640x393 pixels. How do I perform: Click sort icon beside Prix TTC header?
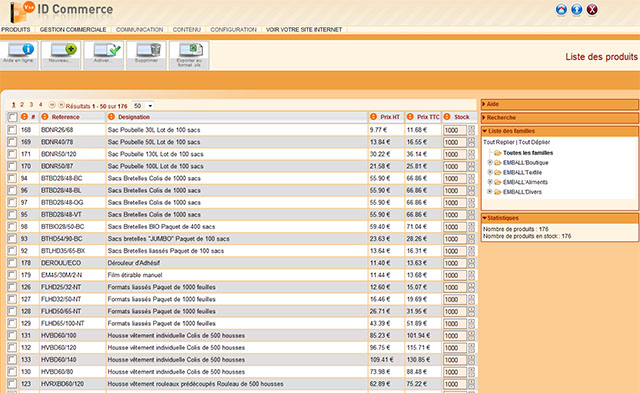coord(410,117)
